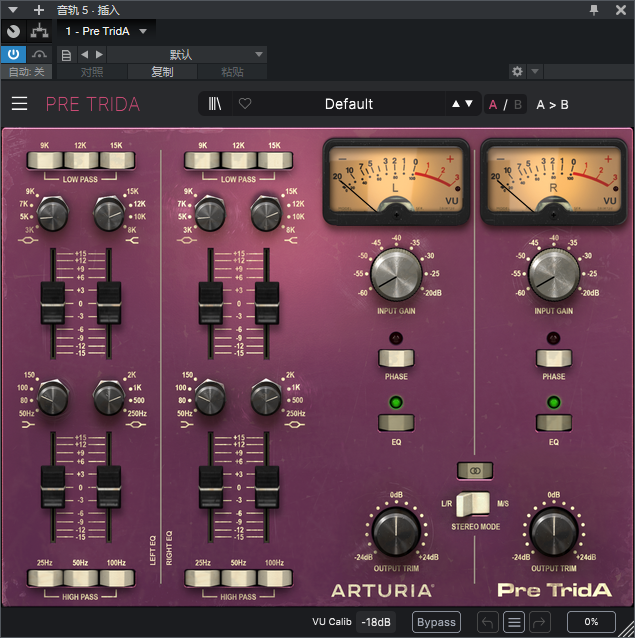Viewport: 635px width, 638px height.
Task: Click right channel OUTPUT TRIM knob
Action: click(554, 532)
